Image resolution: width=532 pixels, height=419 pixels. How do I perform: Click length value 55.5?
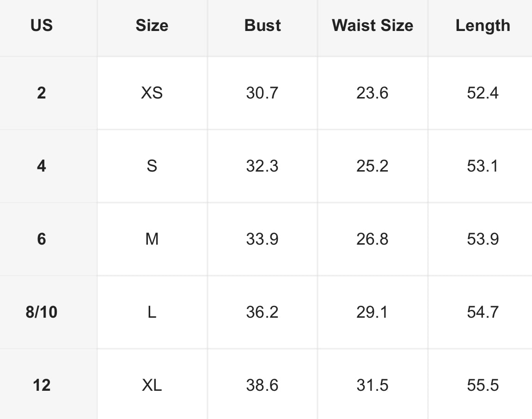click(483, 385)
